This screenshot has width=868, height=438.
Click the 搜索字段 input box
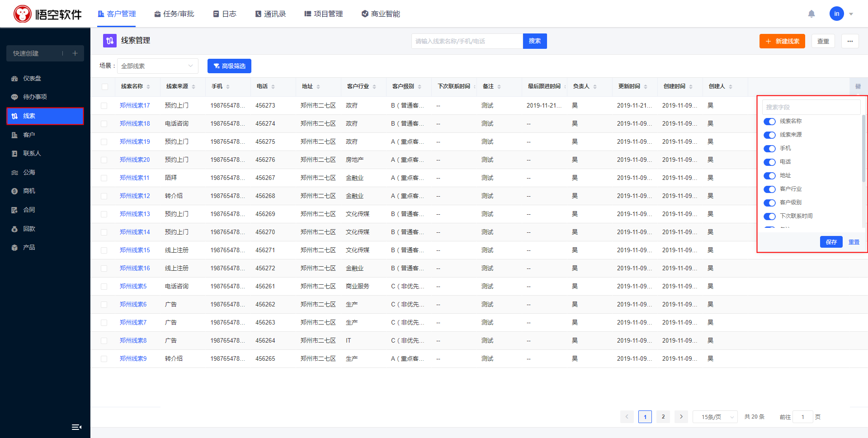click(811, 107)
